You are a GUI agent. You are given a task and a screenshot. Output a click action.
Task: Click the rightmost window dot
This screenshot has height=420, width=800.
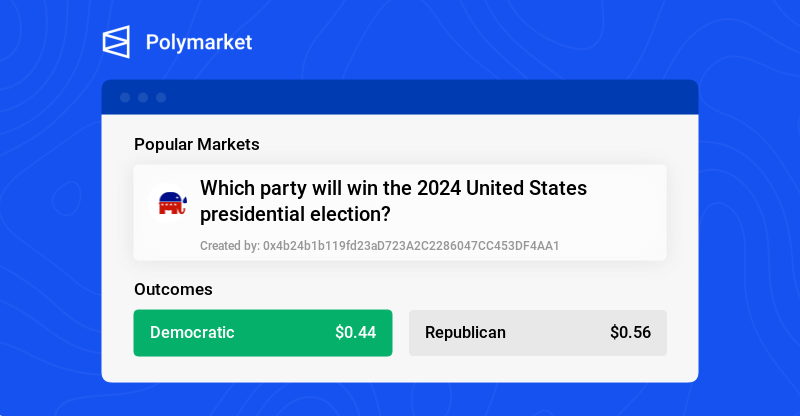point(161,97)
